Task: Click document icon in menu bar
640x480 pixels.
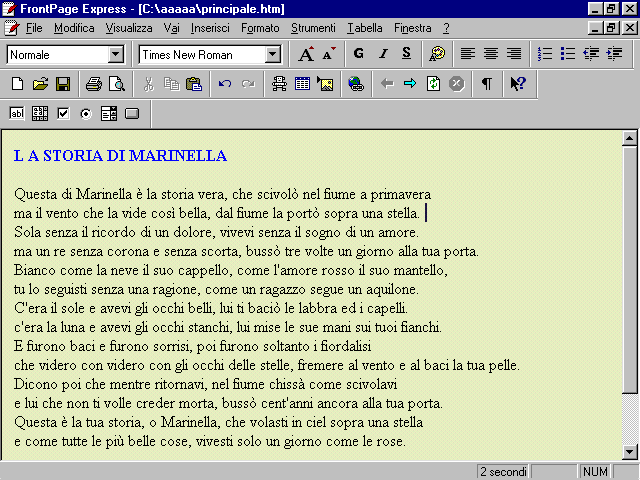Action: (x=11, y=28)
